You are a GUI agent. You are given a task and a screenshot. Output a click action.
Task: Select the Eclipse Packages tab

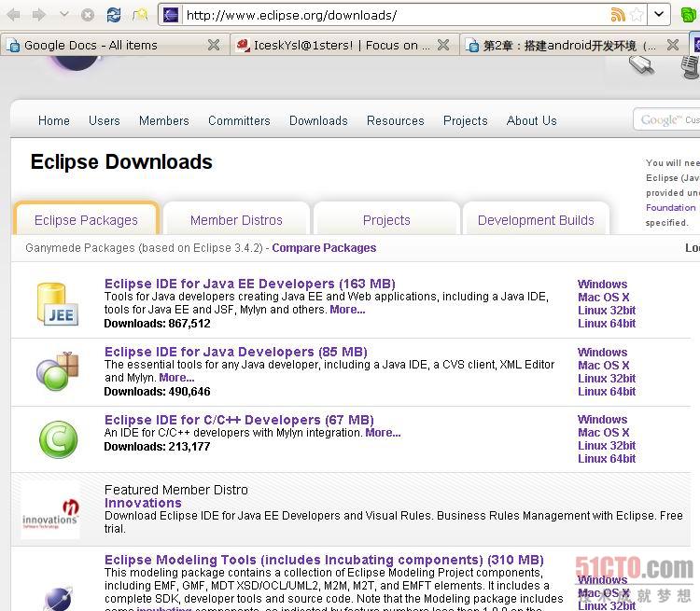pyautogui.click(x=86, y=219)
